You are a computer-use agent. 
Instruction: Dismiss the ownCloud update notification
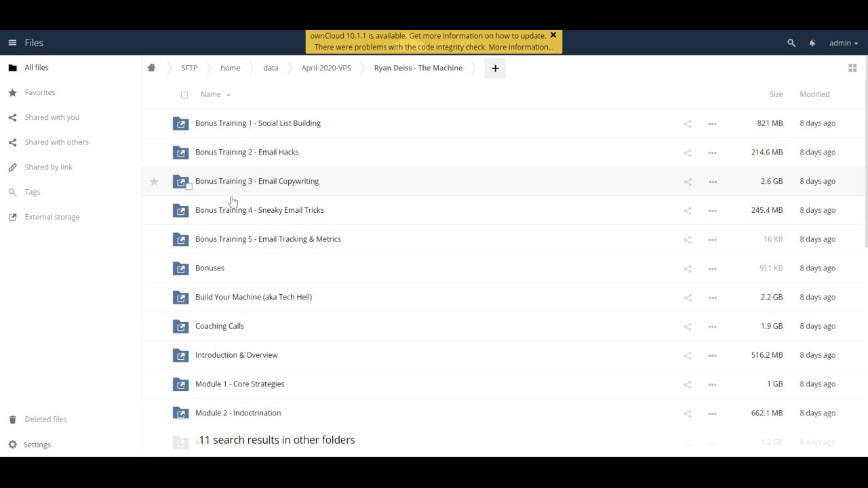(553, 35)
